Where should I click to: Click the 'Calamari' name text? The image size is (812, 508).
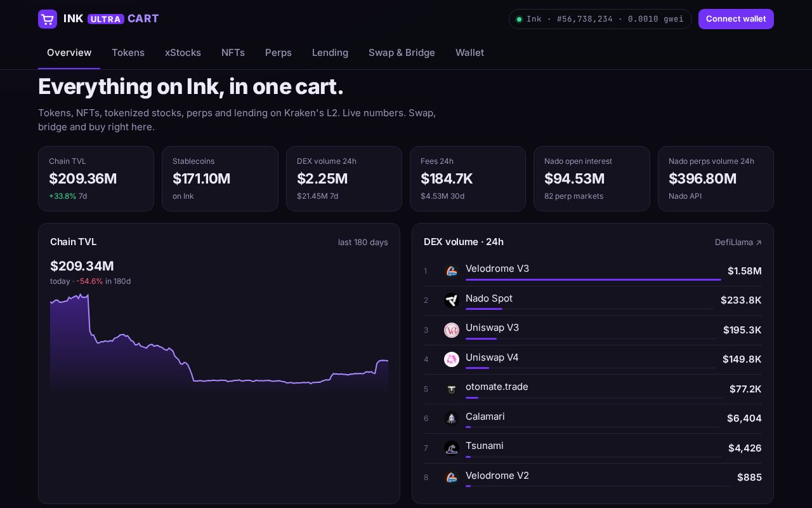pyautogui.click(x=485, y=417)
